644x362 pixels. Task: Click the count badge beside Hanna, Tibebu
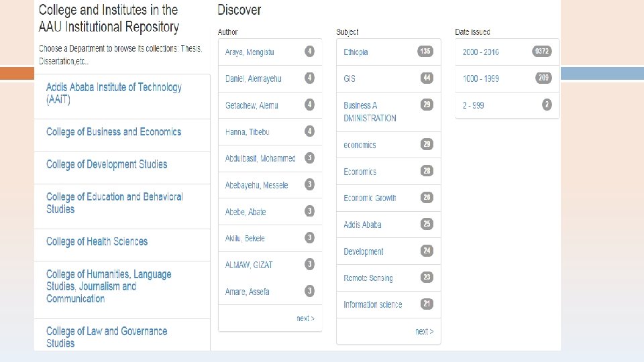[309, 131]
